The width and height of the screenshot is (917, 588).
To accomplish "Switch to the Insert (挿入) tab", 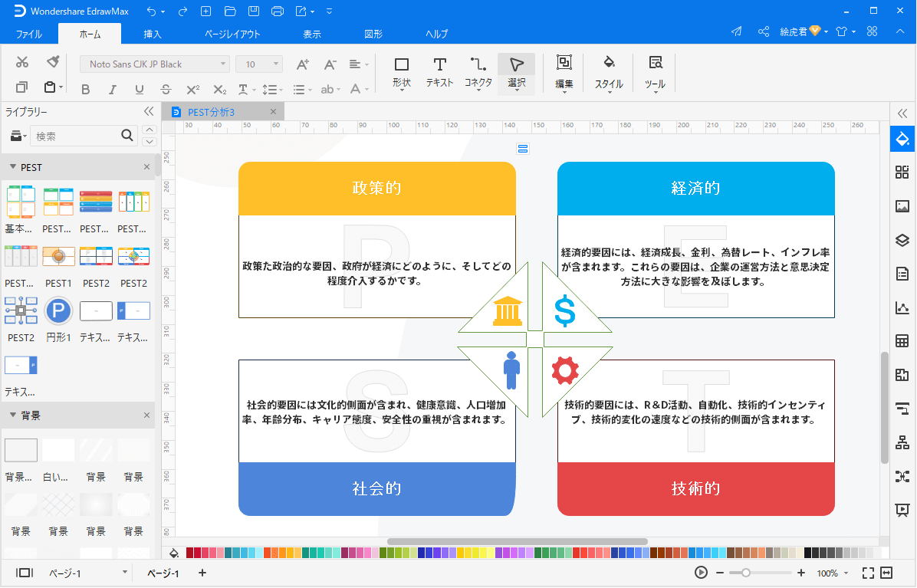I will [x=153, y=34].
